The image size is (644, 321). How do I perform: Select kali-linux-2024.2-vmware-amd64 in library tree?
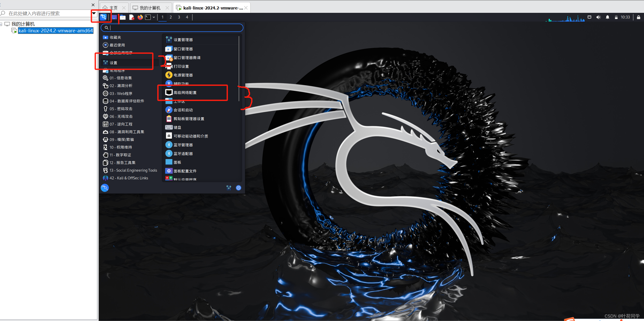[56, 31]
